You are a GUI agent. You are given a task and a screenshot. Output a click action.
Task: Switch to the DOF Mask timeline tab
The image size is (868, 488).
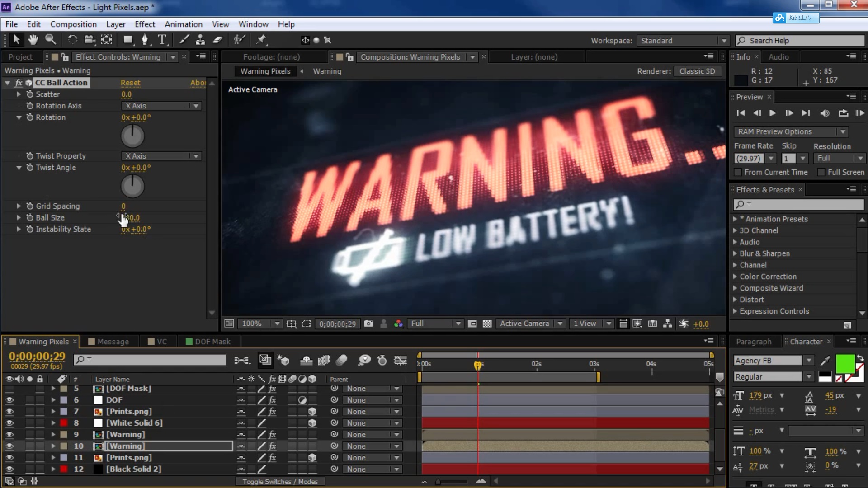(212, 342)
